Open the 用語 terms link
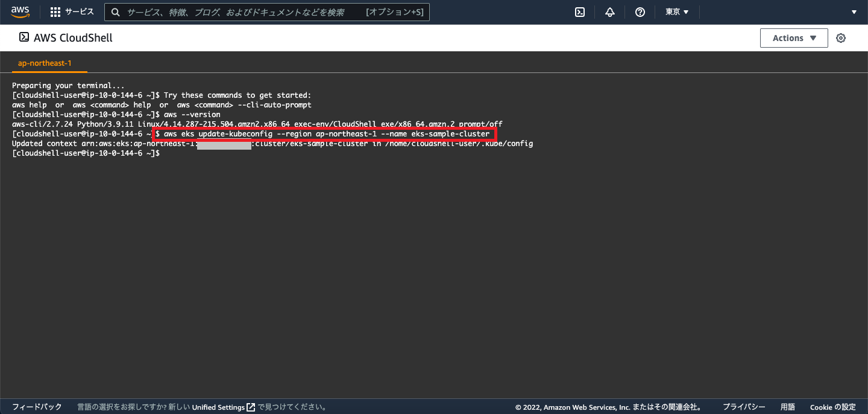The width and height of the screenshot is (868, 414). tap(788, 407)
